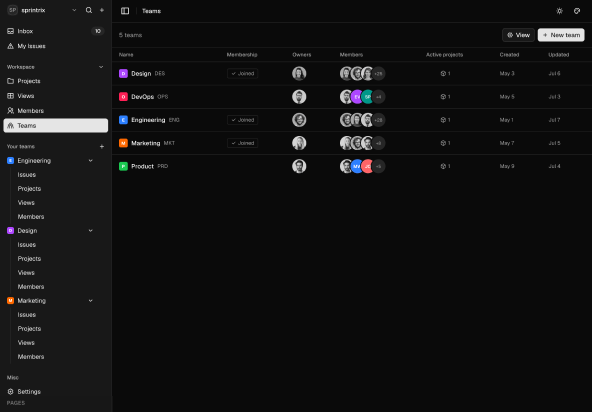Select Teams in sidebar
Viewport: 592px width, 412px height.
56,125
